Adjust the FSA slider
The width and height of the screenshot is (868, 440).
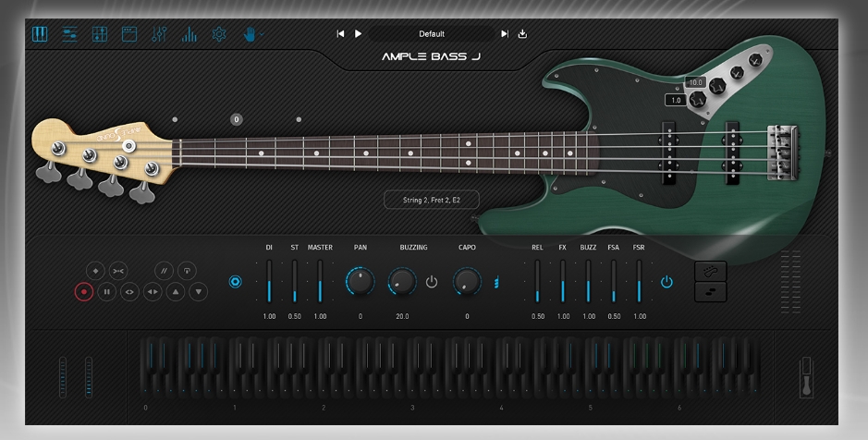click(614, 282)
